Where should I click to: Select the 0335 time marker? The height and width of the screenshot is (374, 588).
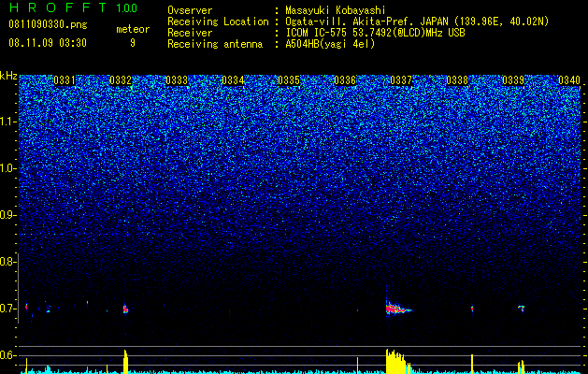(289, 80)
